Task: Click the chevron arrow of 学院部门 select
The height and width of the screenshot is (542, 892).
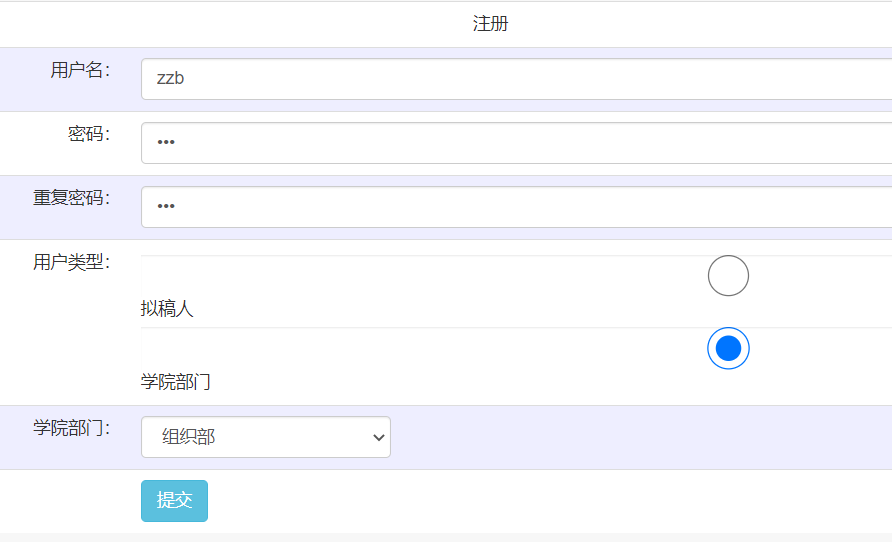Action: (x=378, y=437)
